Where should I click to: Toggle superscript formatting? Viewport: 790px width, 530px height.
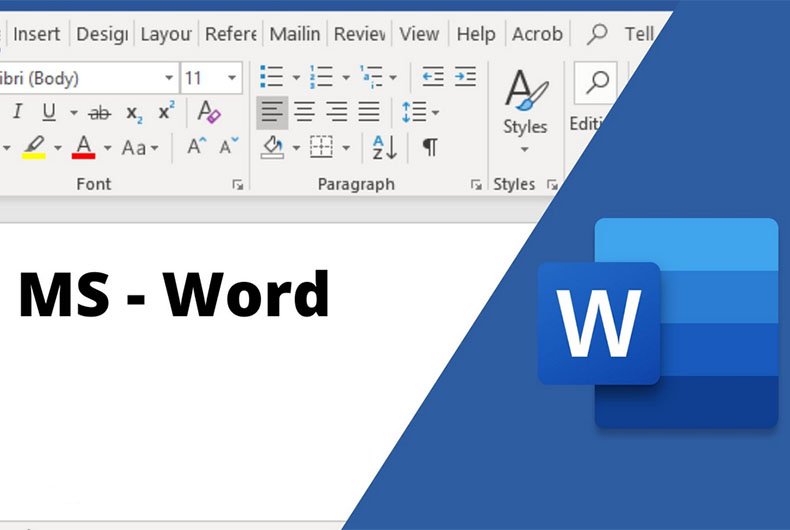click(166, 111)
